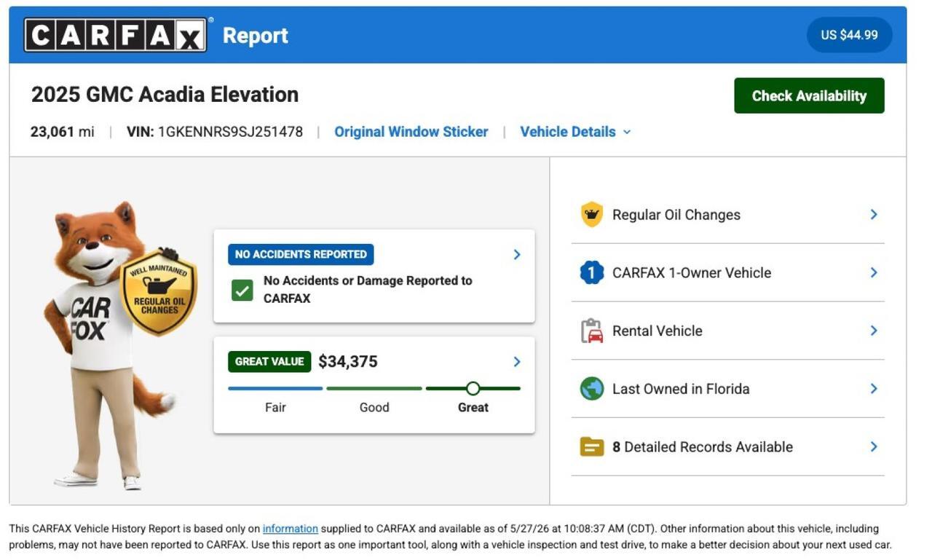
Task: Click the Last Owned in Florida row label
Action: (681, 389)
